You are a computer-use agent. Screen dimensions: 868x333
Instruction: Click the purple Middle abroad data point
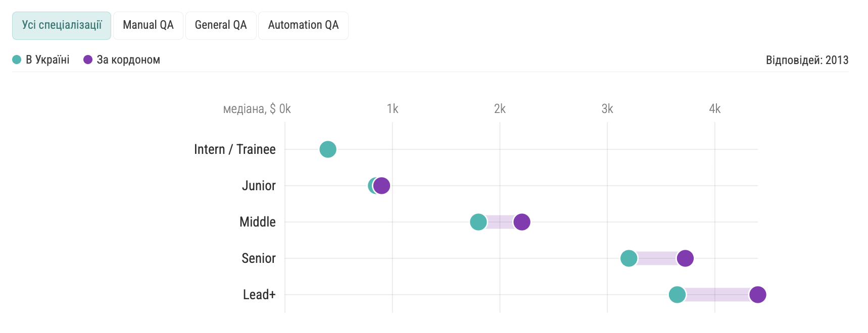[522, 222]
